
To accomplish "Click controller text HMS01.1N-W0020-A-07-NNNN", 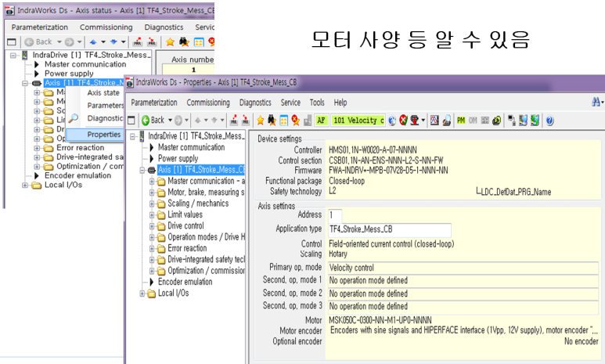I will [x=373, y=150].
